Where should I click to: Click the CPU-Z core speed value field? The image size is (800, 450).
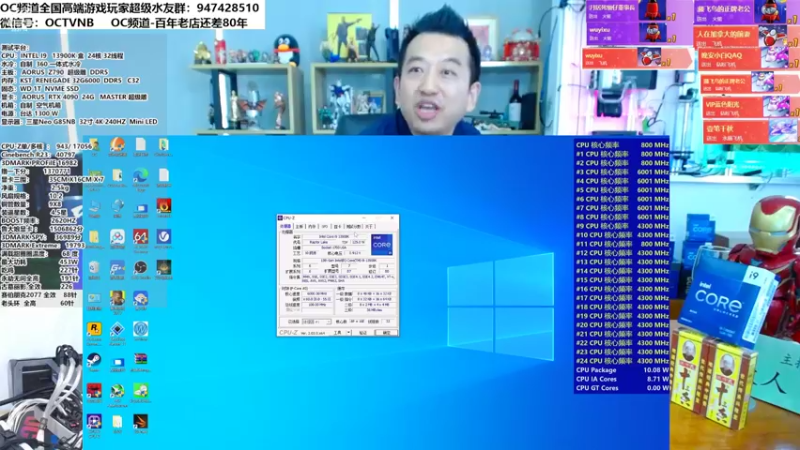tap(317, 294)
